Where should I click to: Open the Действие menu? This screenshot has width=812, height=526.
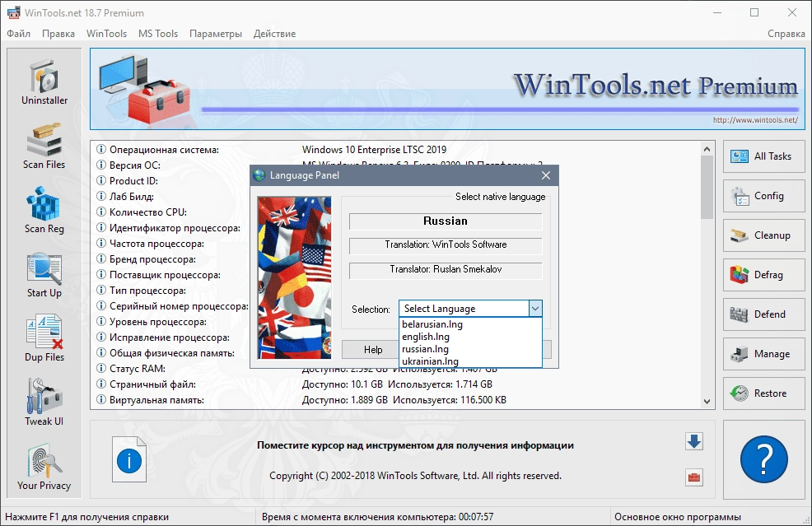(x=274, y=34)
